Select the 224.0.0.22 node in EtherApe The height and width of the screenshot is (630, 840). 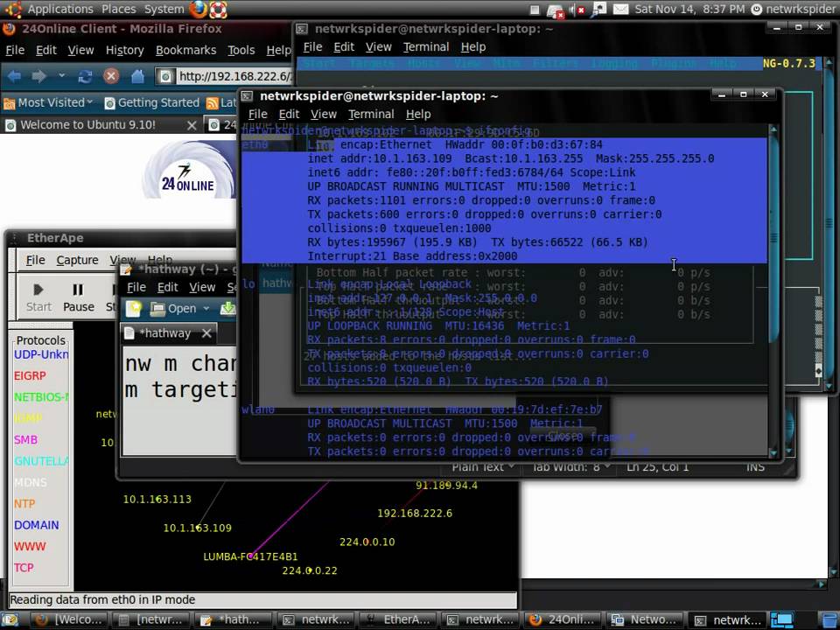(310, 571)
